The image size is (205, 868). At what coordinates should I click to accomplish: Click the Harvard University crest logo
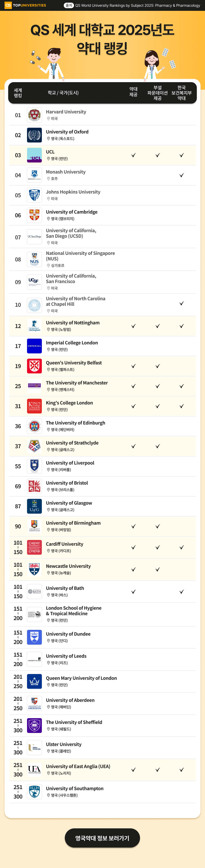34,115
